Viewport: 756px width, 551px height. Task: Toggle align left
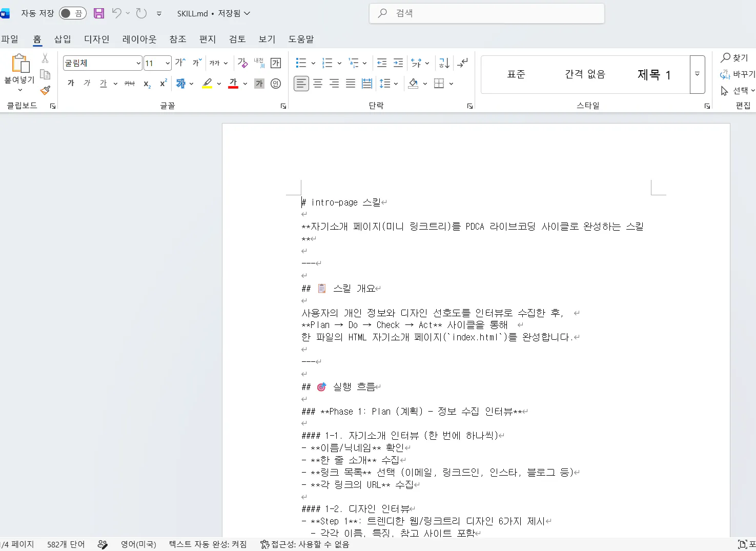(x=301, y=84)
